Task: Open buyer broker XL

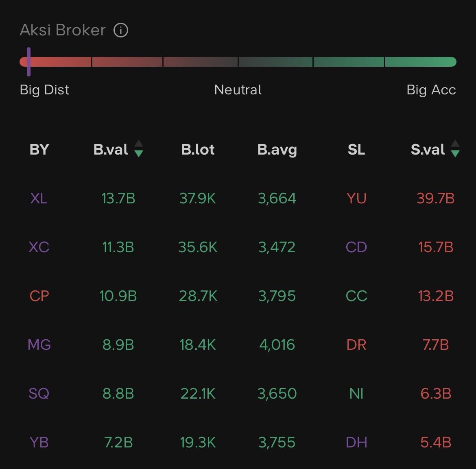Action: 39,199
